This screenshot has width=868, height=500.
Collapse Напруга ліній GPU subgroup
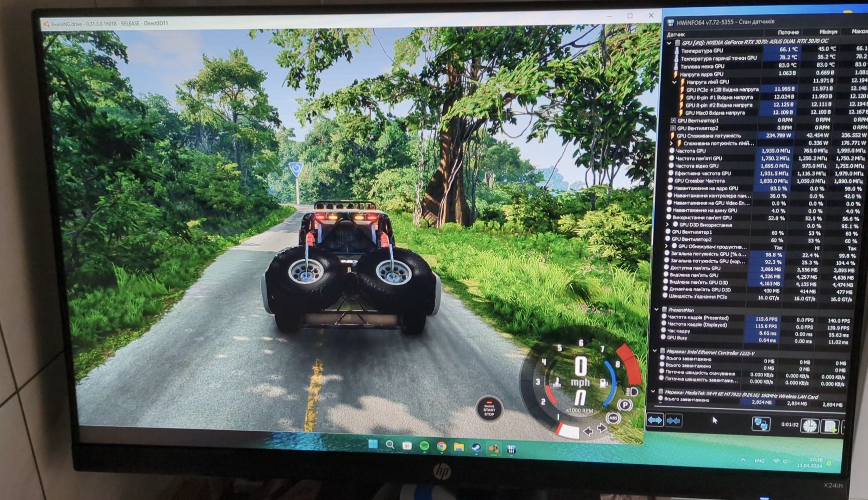tap(675, 82)
